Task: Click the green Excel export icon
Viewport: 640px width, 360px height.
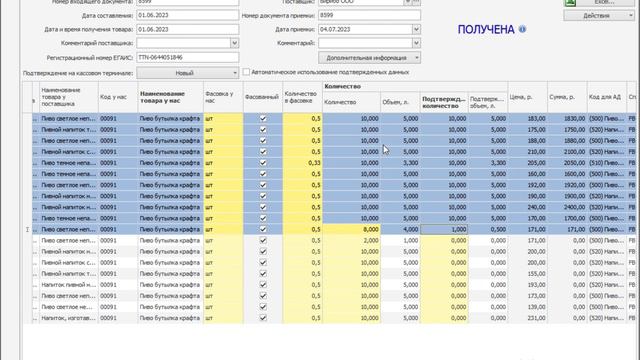Action: (x=570, y=2)
